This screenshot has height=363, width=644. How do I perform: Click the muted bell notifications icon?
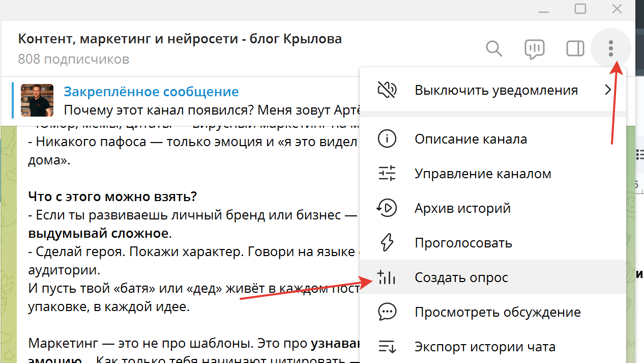pyautogui.click(x=387, y=90)
